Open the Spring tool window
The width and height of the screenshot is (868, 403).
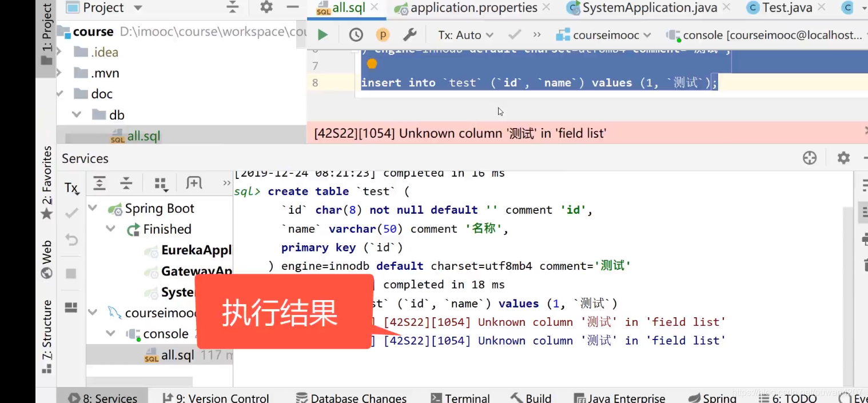(711, 398)
